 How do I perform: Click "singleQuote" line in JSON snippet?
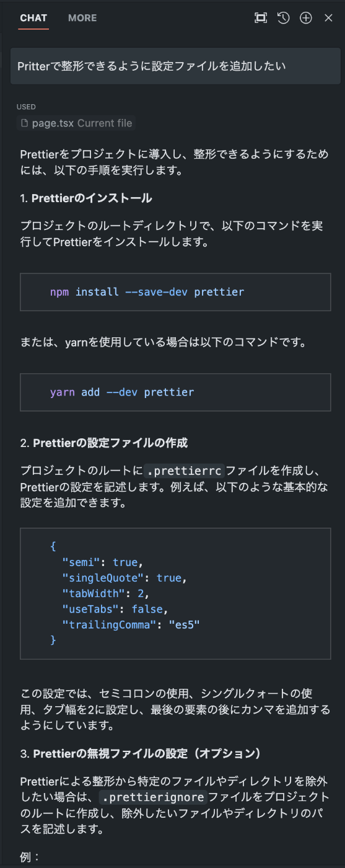point(124,577)
